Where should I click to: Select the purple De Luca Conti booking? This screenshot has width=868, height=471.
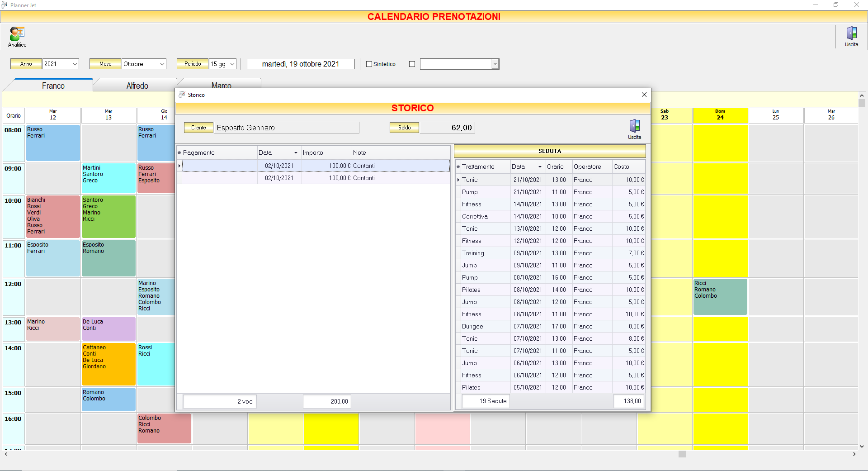tap(108, 329)
